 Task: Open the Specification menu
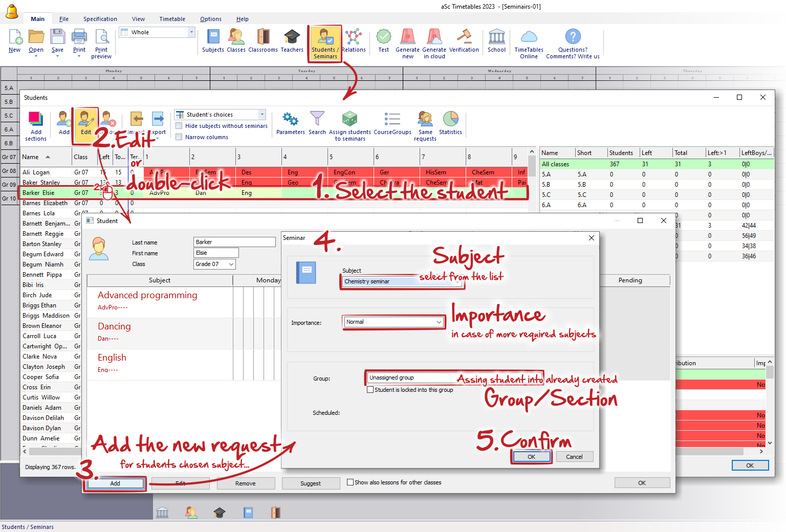(x=100, y=19)
